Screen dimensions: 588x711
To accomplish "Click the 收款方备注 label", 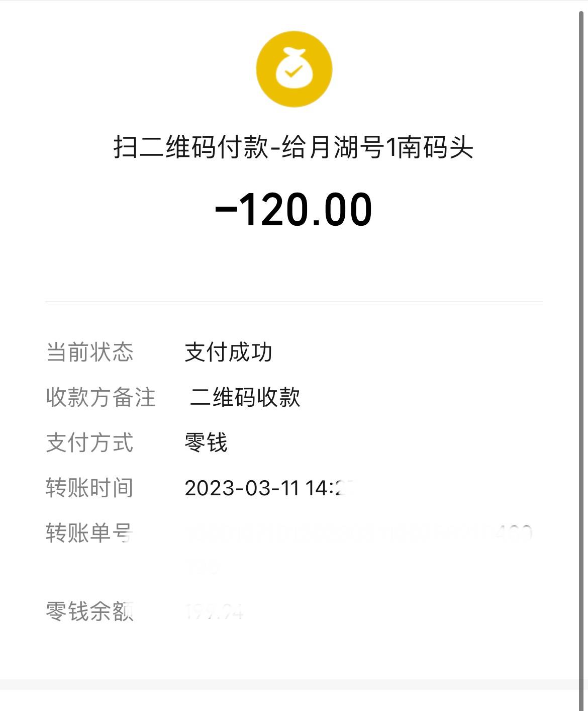I will pos(101,397).
